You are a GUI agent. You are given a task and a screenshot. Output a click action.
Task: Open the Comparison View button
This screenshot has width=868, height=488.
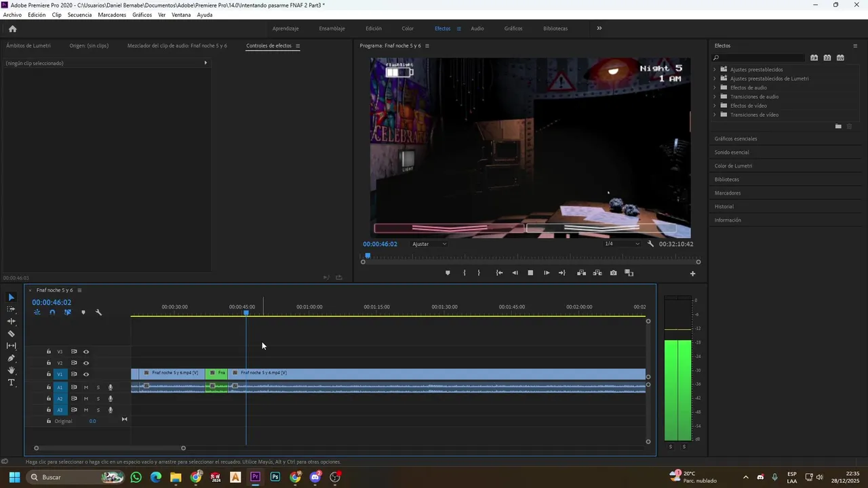(629, 273)
